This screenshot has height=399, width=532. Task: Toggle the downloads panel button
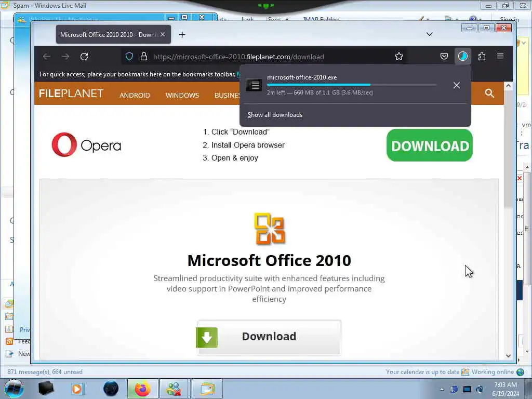462,56
